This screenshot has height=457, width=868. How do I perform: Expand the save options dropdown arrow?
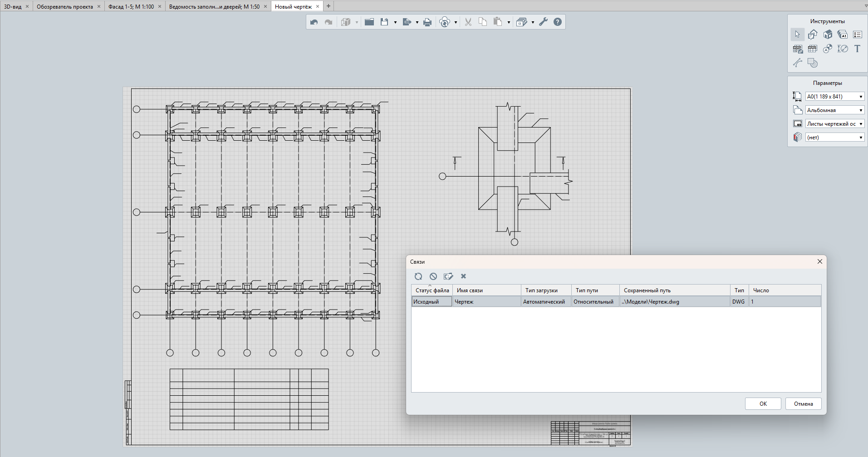pyautogui.click(x=395, y=22)
